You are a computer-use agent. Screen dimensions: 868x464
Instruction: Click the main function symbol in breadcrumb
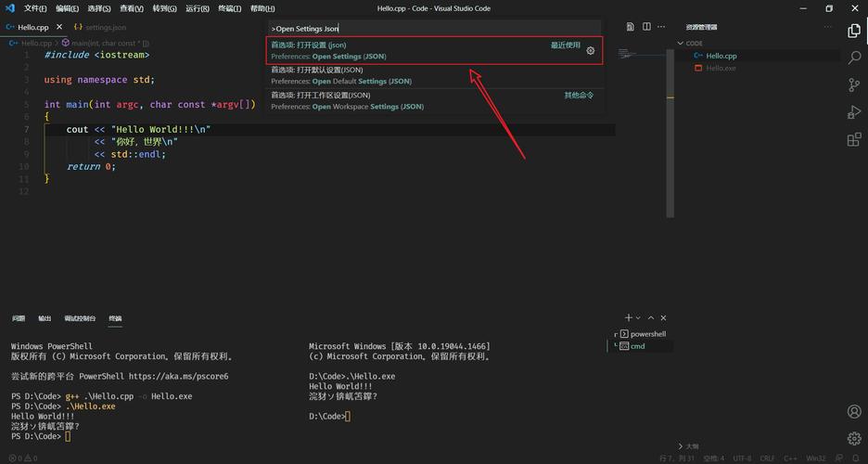105,43
